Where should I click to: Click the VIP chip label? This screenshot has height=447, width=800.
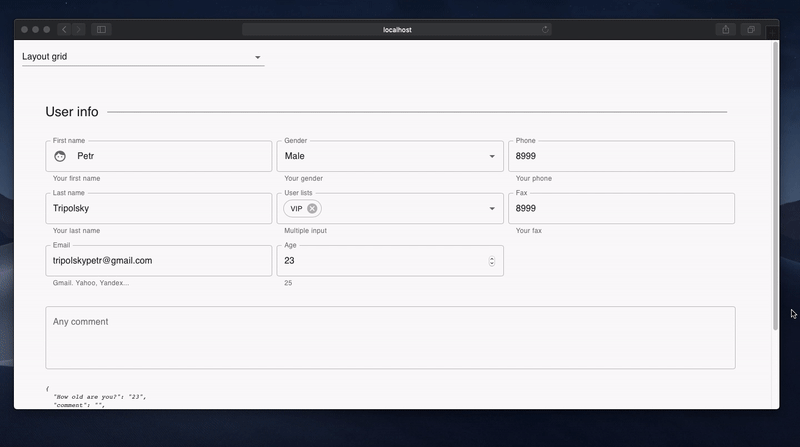point(296,208)
